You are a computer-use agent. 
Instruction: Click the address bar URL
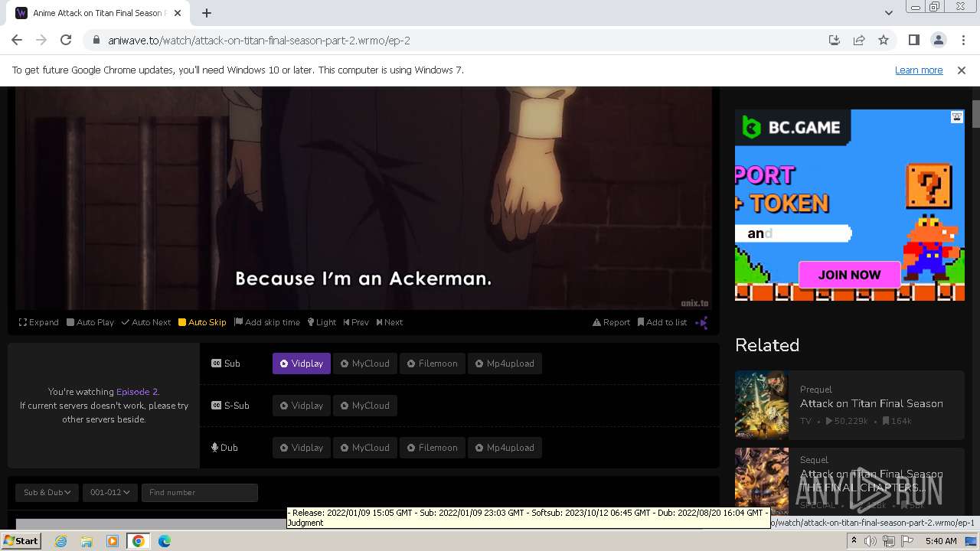coord(260,41)
